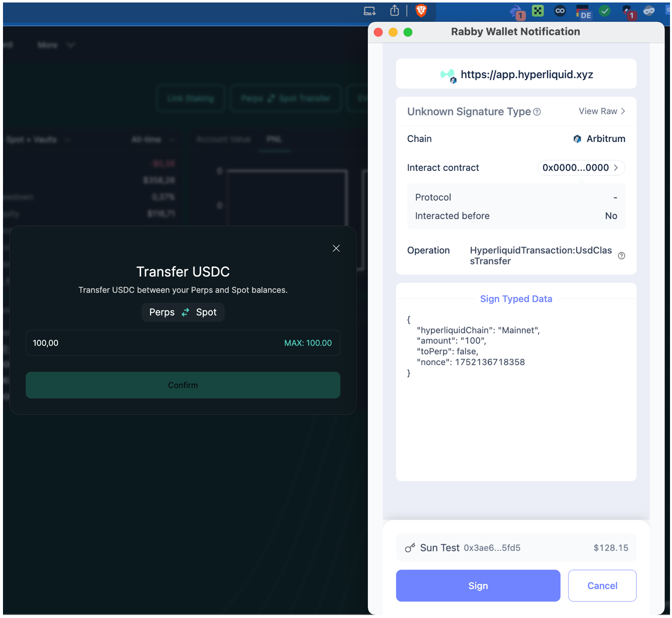Click the green checkmark extension icon
672x618 pixels.
(x=604, y=11)
